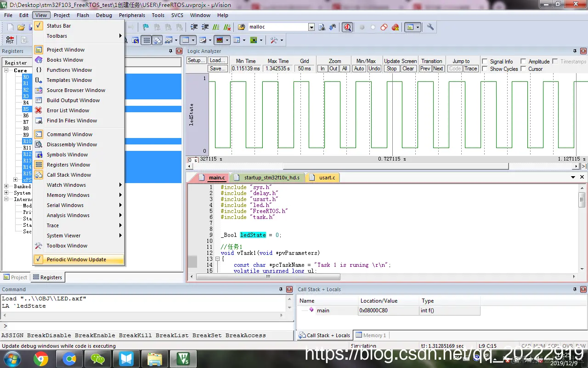Click the Find icon right of malloc box
Image resolution: width=588 pixels, height=368 pixels.
[322, 27]
